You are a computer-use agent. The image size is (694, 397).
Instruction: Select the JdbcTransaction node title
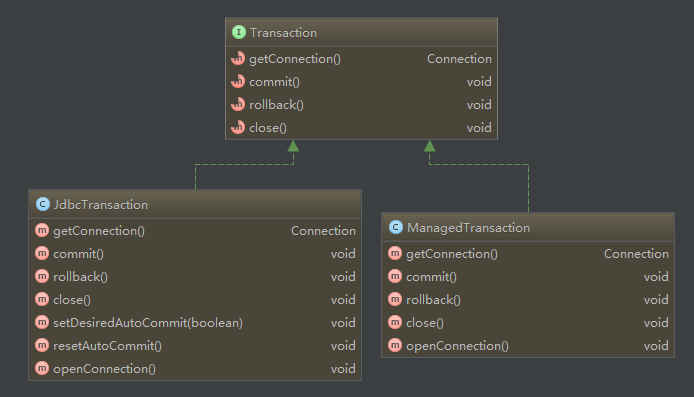(x=100, y=204)
